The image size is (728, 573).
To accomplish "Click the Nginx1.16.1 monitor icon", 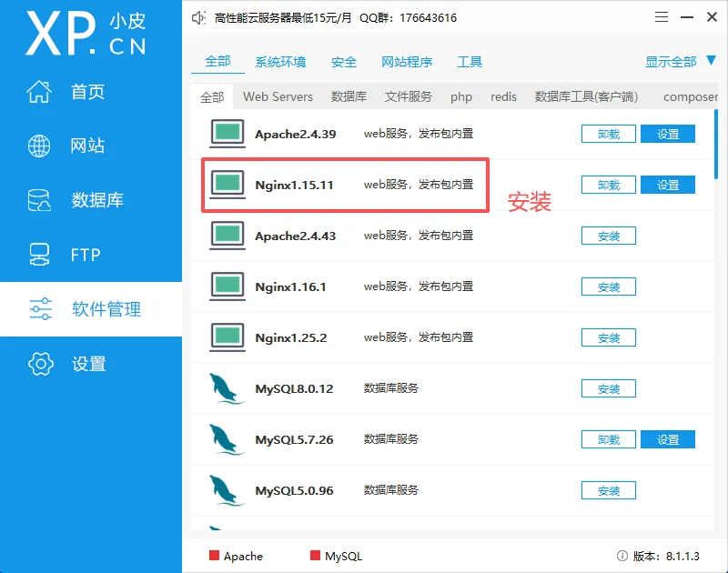I will 227,286.
